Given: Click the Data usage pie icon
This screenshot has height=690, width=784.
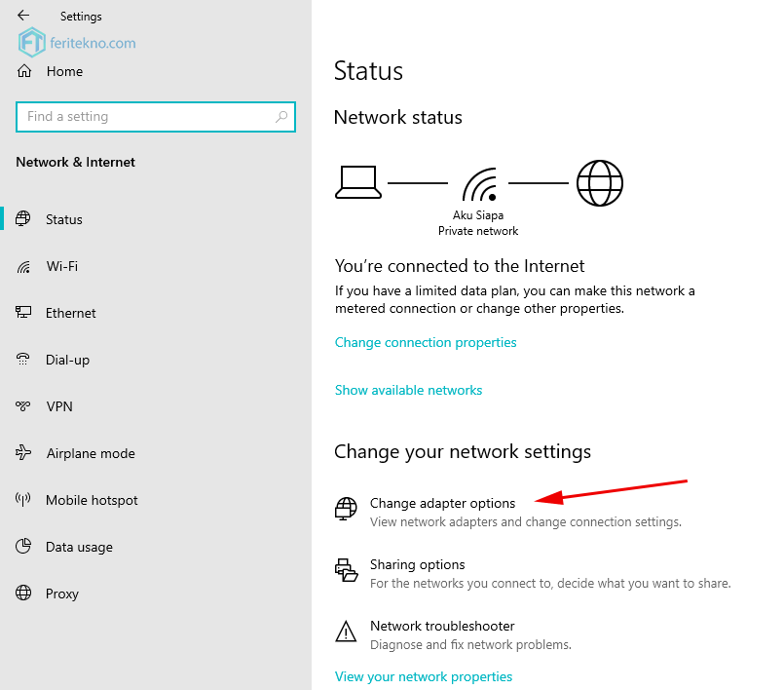Looking at the screenshot, I should pyautogui.click(x=23, y=547).
